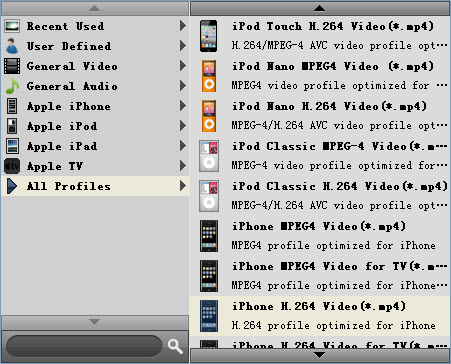Click the User Defined person icon

pyautogui.click(x=12, y=46)
